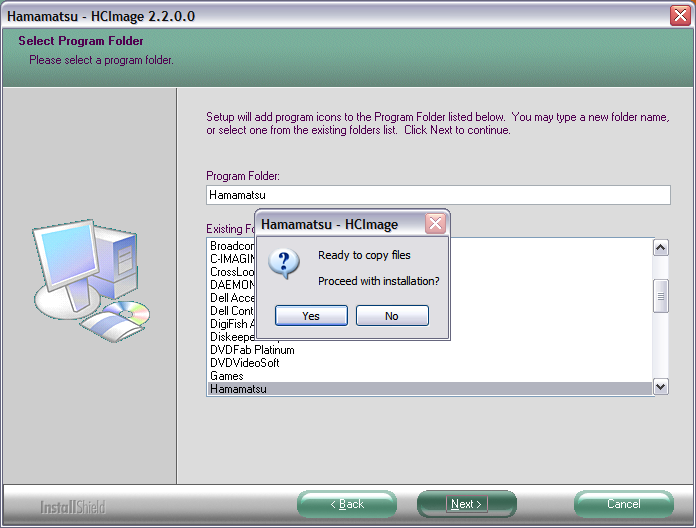Click the folder list scroll down arrow
Screen dimensions: 696x528
(x=660, y=386)
